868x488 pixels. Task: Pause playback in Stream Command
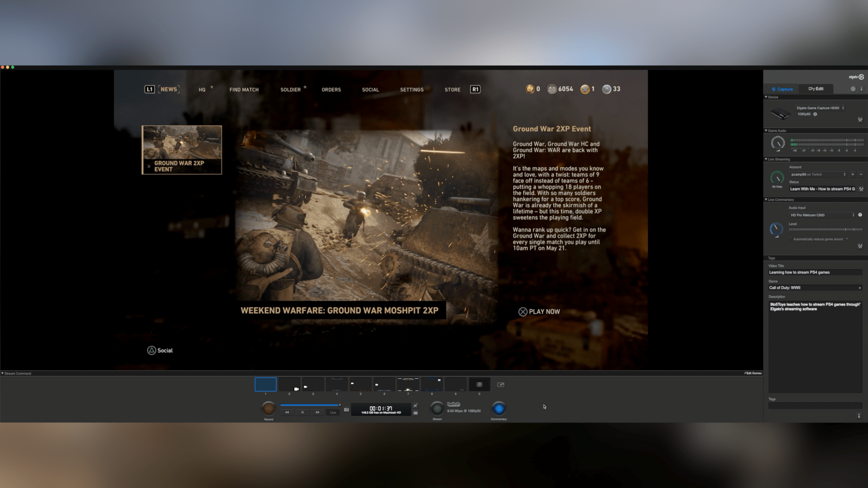coord(302,412)
